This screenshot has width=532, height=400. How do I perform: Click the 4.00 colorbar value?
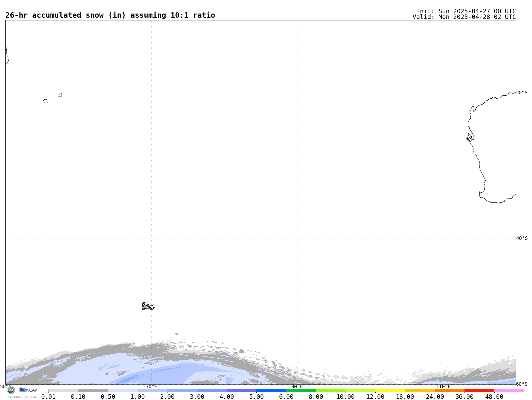tap(227, 397)
